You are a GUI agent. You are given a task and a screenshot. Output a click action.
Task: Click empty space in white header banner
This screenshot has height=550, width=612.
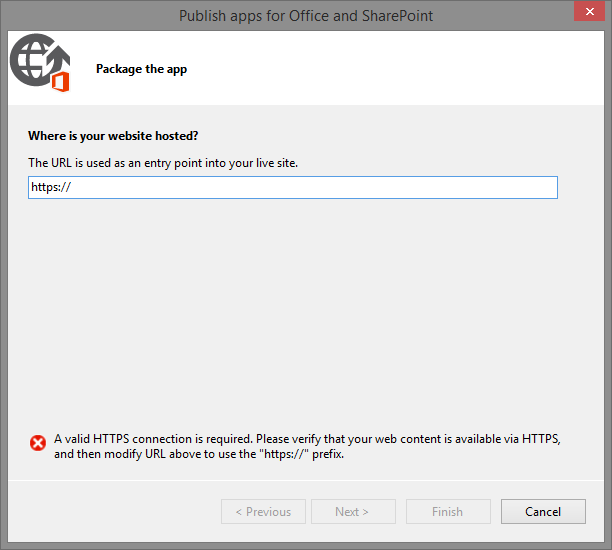[x=400, y=68]
